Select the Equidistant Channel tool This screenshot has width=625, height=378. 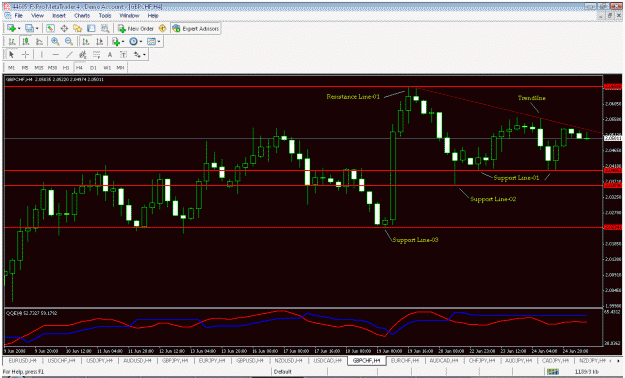click(83, 55)
